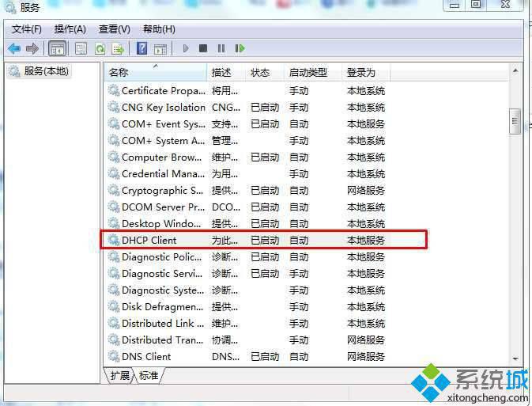Screen dimensions: 532x406
Task: Select the DHCP Client service name
Action: click(149, 241)
